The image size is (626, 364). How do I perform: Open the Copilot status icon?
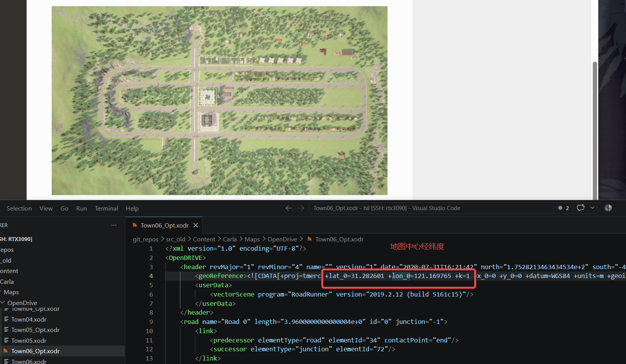point(608,208)
